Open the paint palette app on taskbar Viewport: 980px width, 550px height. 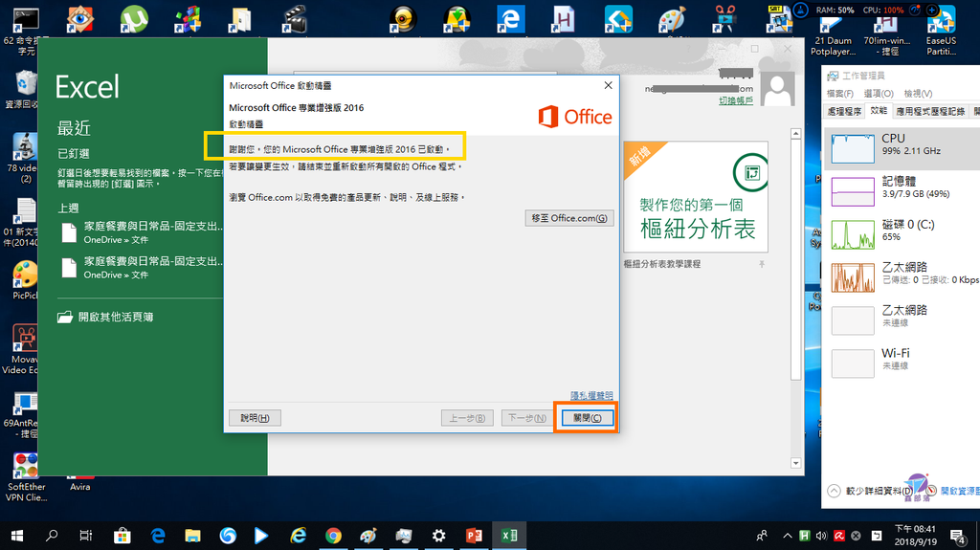click(x=368, y=536)
